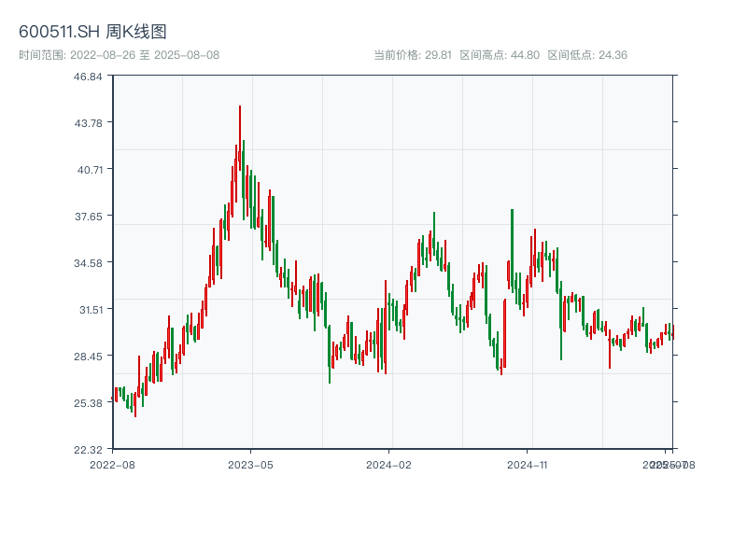This screenshot has height=560, width=747.
Task: Click the last candle at the chart's right edge
Action: tap(673, 332)
